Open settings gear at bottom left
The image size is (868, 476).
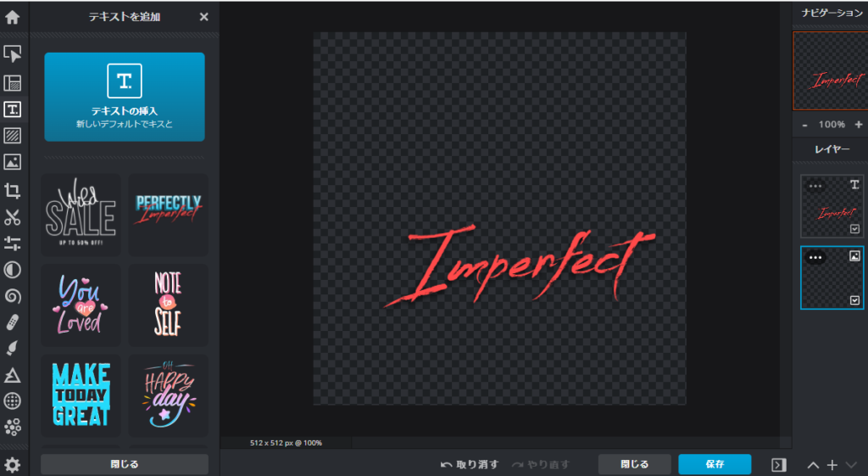point(12,464)
